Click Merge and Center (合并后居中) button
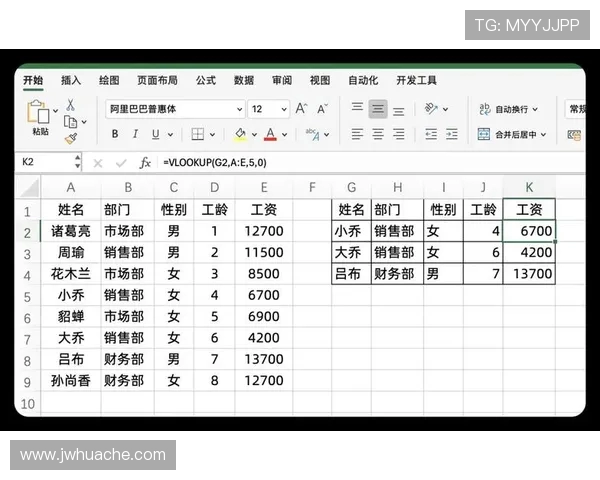600x480 pixels. (512, 134)
